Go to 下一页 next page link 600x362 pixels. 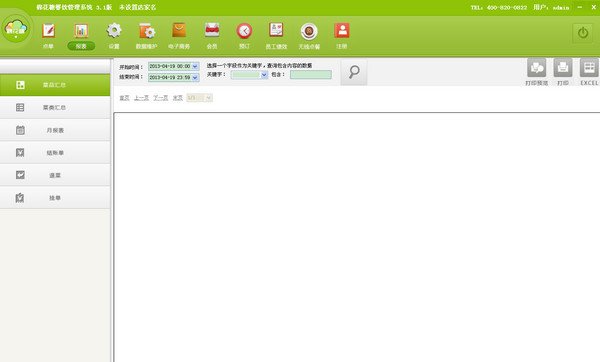tap(161, 98)
